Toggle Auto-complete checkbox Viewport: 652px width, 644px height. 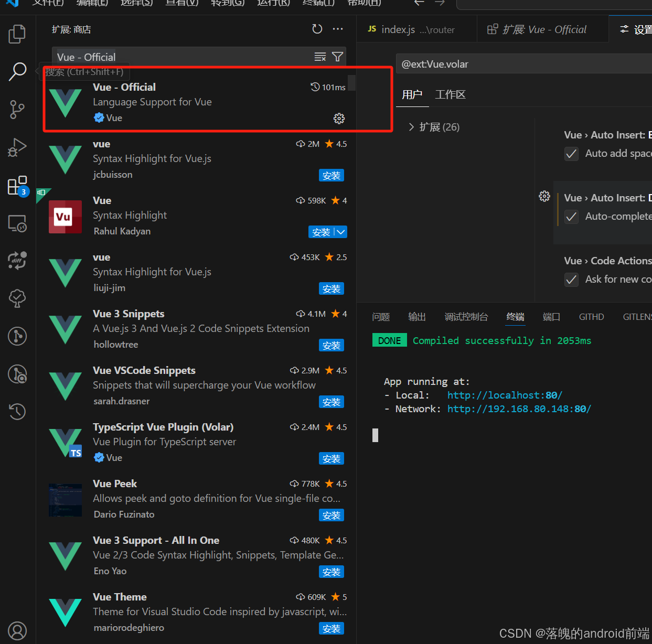coord(571,217)
